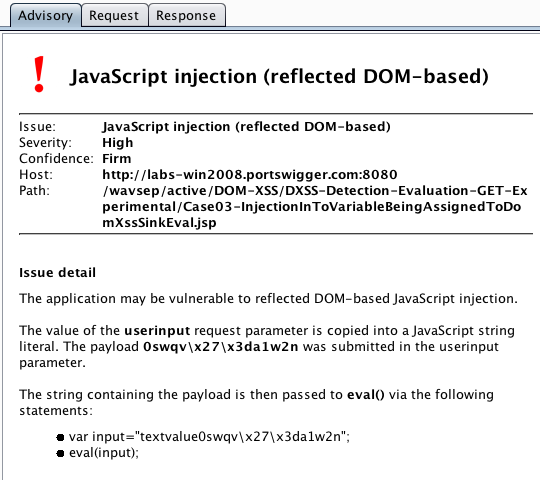Click the bullet before eval(input) statement
Image resolution: width=540 pixels, height=480 pixels.
(x=60, y=453)
